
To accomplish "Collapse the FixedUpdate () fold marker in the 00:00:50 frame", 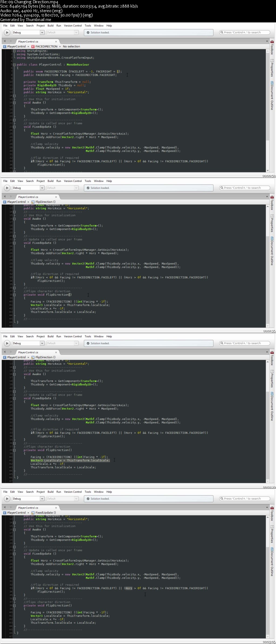I will click(x=14, y=127).
